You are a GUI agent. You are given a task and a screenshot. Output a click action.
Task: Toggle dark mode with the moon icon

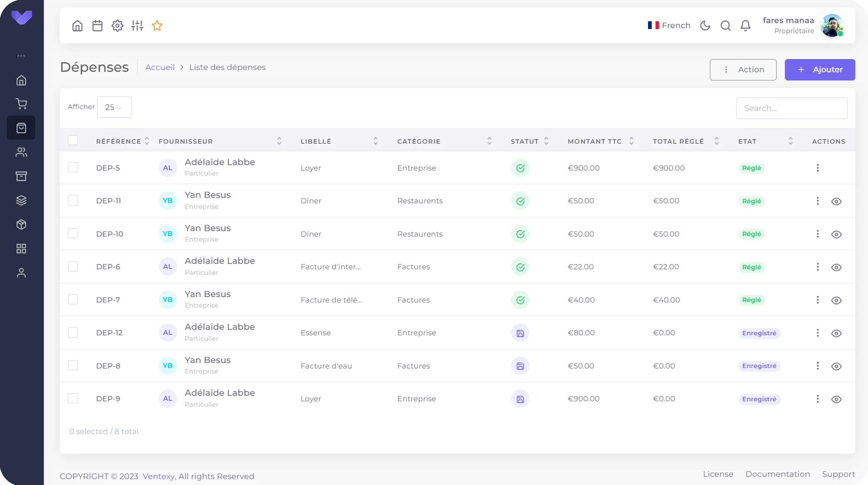(x=705, y=26)
